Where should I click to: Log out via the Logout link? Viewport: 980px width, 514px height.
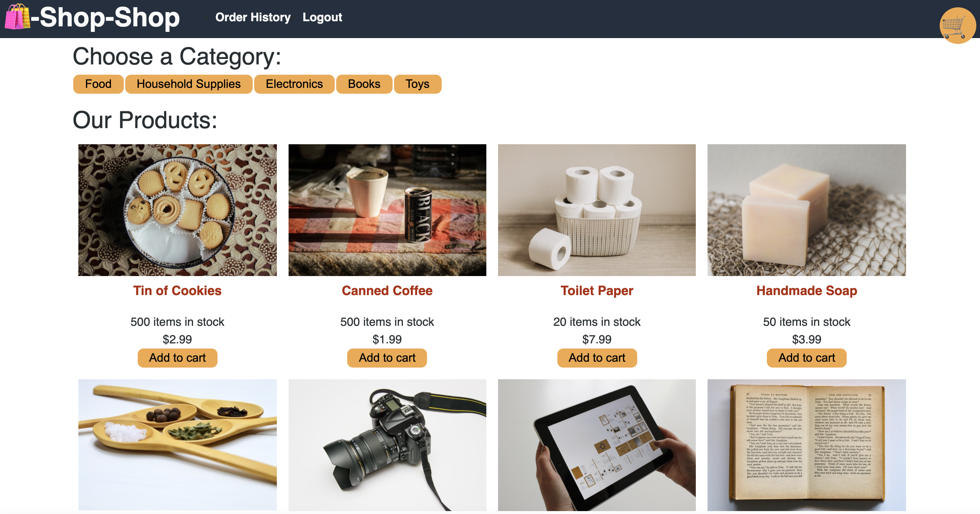point(322,17)
